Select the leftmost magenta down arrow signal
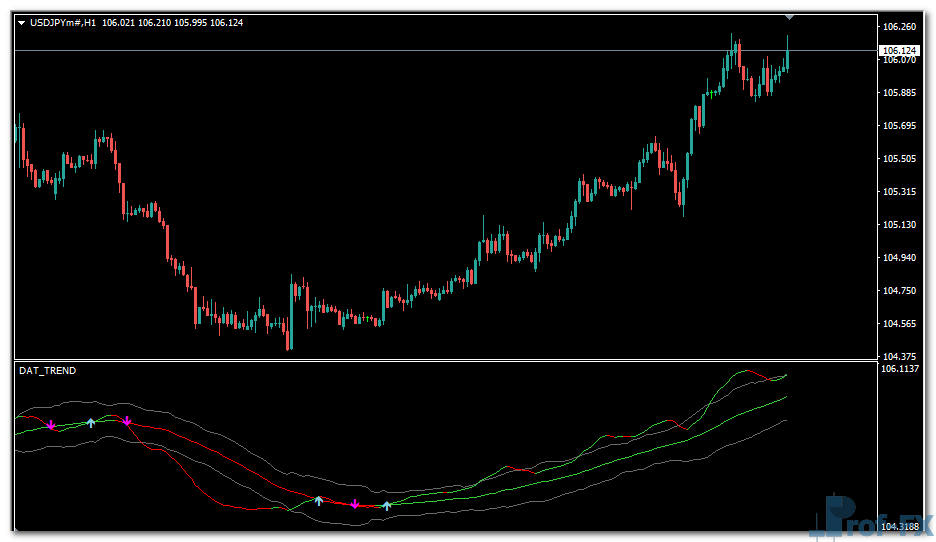Image resolution: width=936 pixels, height=542 pixels. click(x=51, y=426)
